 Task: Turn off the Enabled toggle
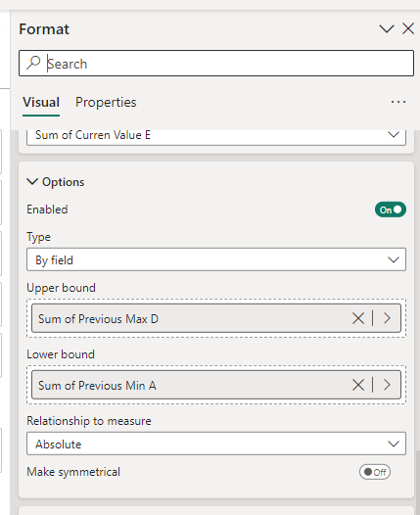(391, 210)
